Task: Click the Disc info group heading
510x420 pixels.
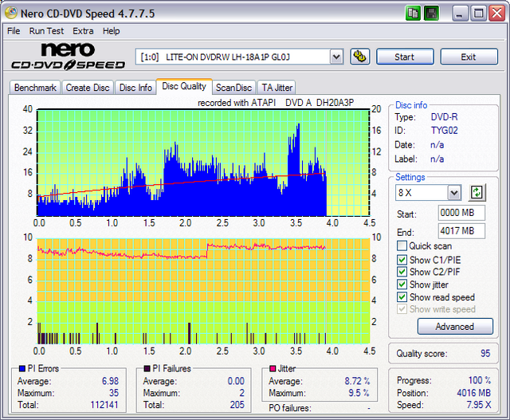Action: click(x=411, y=105)
